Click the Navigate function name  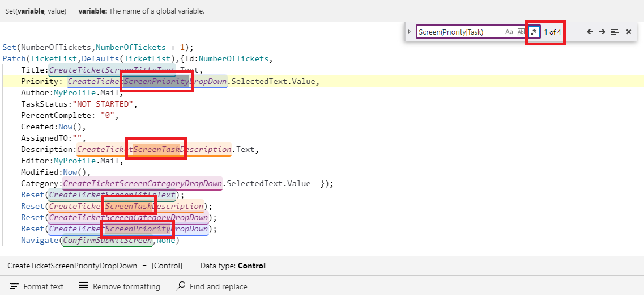click(40, 241)
